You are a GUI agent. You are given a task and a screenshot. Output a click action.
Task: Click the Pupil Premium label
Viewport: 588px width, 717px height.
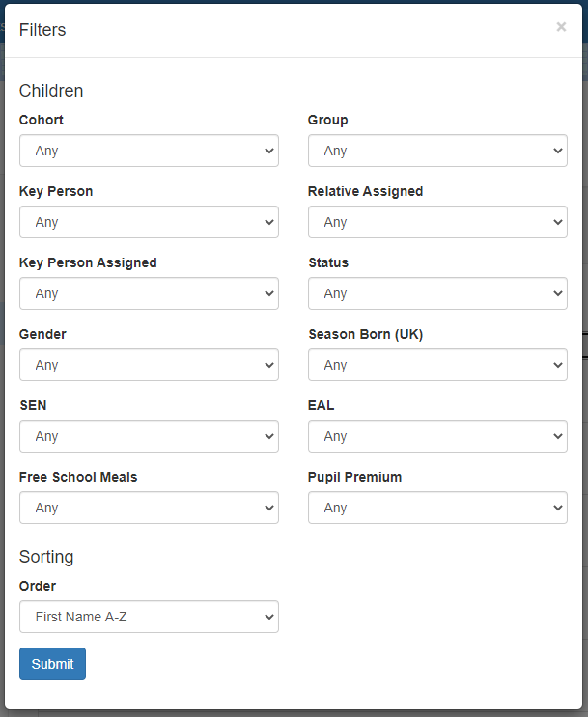pyautogui.click(x=354, y=478)
